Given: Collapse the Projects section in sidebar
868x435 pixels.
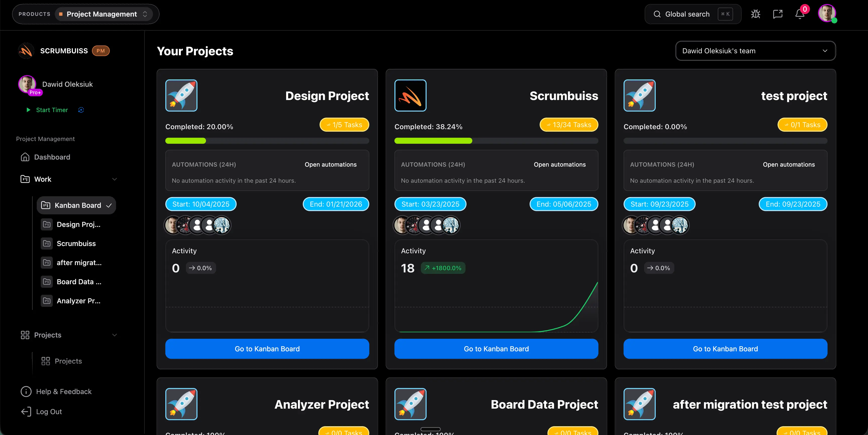Looking at the screenshot, I should (115, 335).
